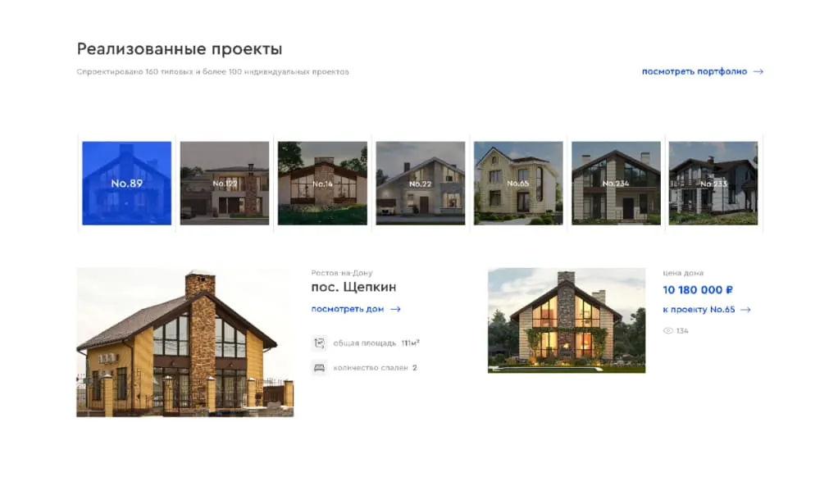Select project thumbnail No.122
The image size is (838, 504).
pos(225,184)
